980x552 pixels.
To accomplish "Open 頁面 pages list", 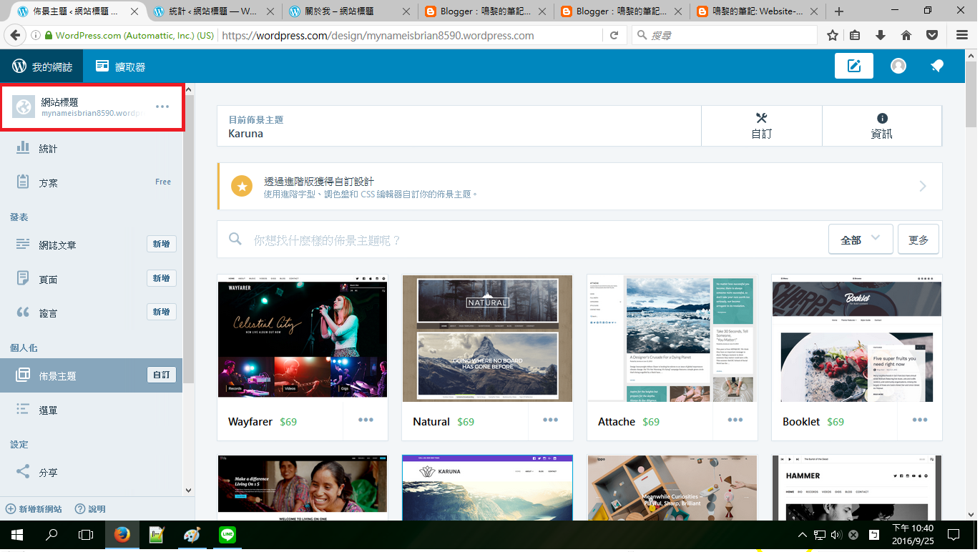I will pos(48,279).
